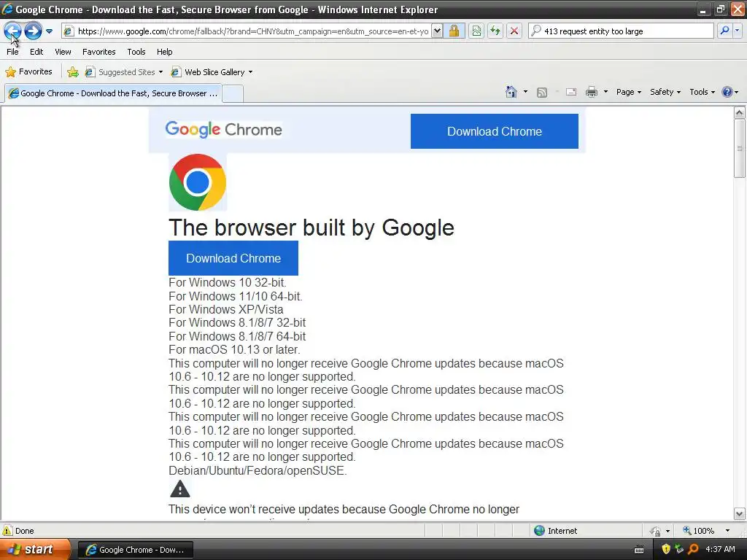The image size is (747, 560).
Task: Run search with the magnifier button
Action: coord(724,31)
